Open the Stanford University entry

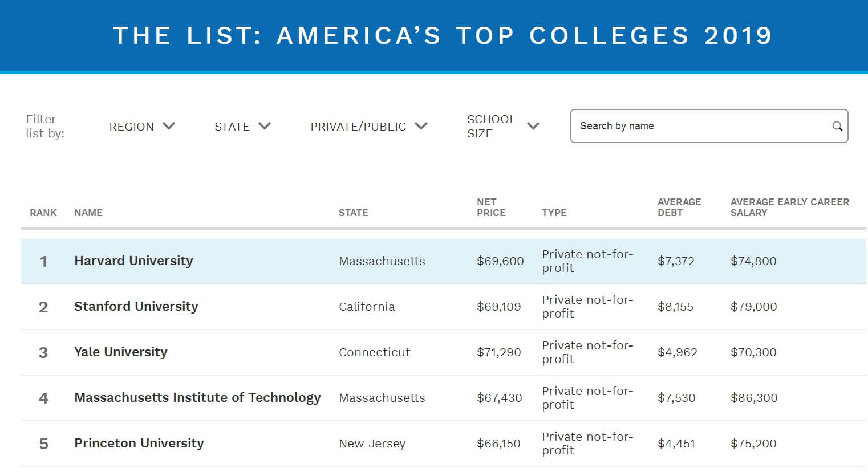(136, 306)
